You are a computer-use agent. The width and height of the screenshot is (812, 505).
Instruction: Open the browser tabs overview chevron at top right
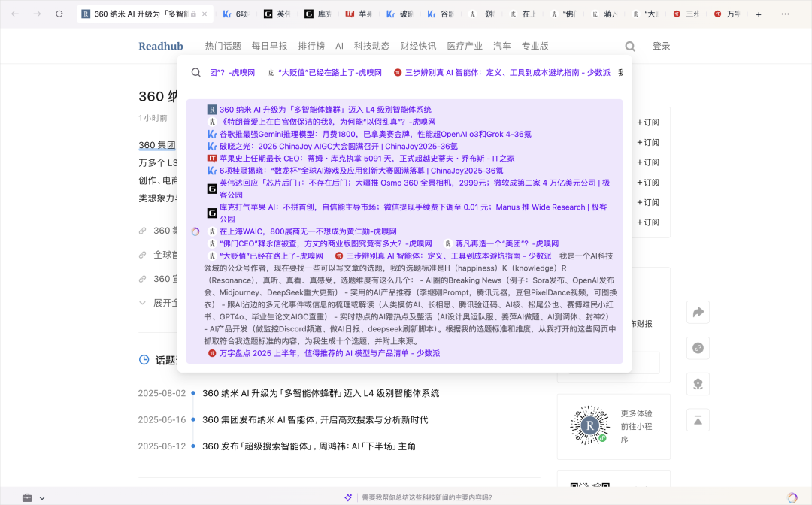click(785, 13)
